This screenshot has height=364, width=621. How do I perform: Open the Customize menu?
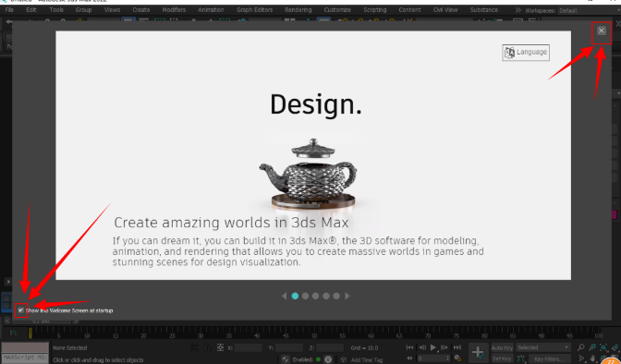tap(337, 9)
